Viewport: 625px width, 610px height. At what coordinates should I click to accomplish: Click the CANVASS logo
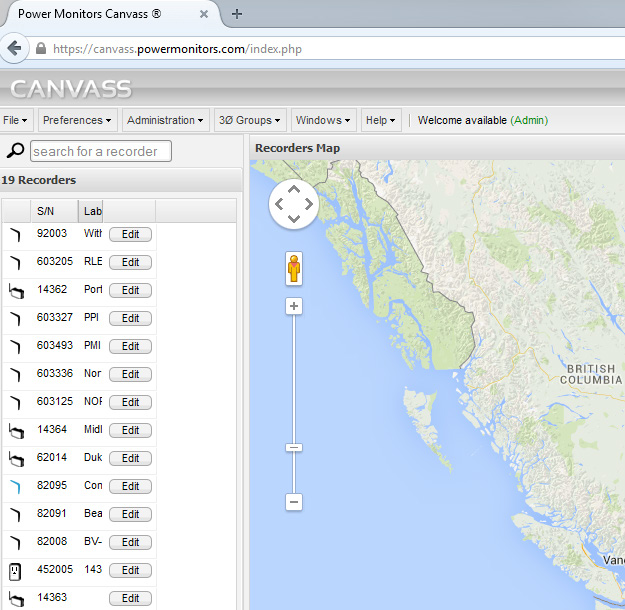(71, 89)
